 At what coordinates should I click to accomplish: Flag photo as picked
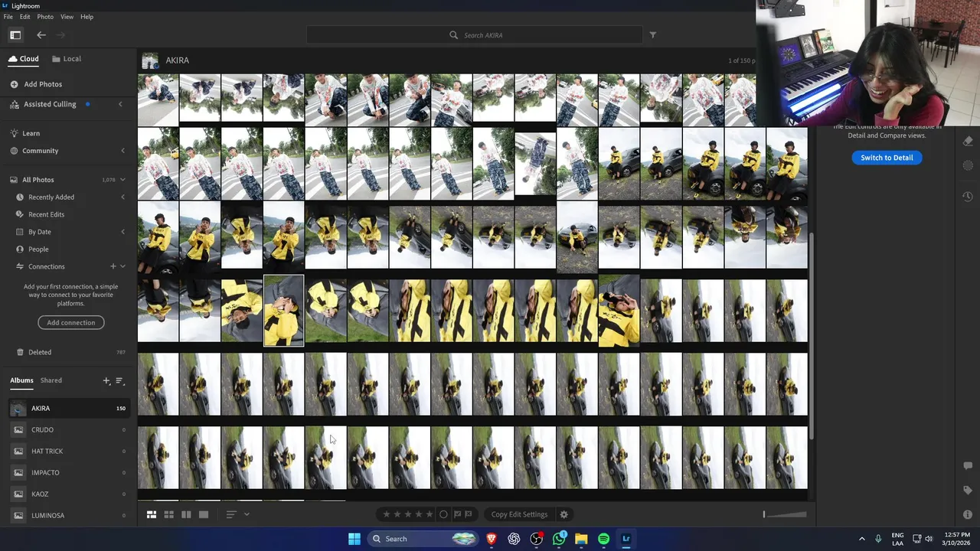pos(457,514)
